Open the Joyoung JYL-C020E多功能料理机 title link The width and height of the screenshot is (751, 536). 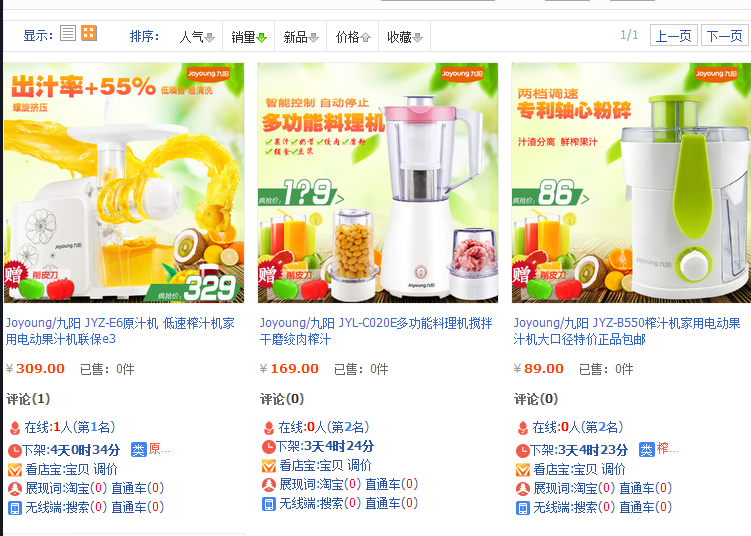(376, 331)
